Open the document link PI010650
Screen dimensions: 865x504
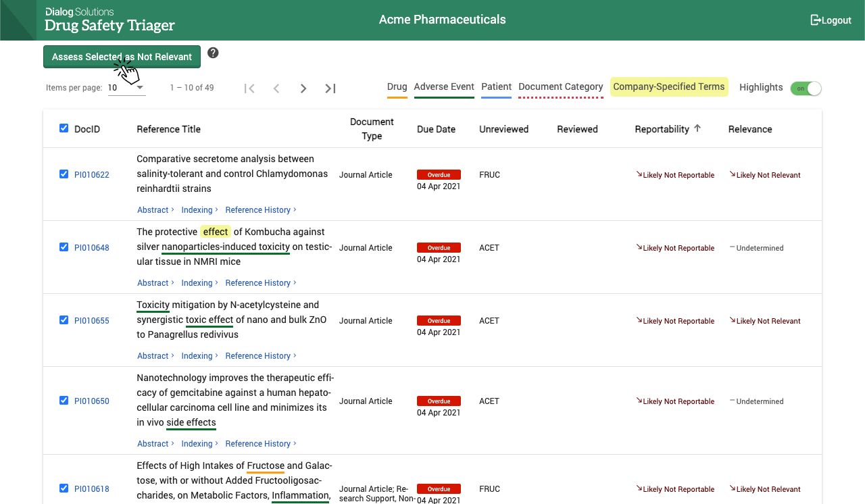tap(91, 401)
